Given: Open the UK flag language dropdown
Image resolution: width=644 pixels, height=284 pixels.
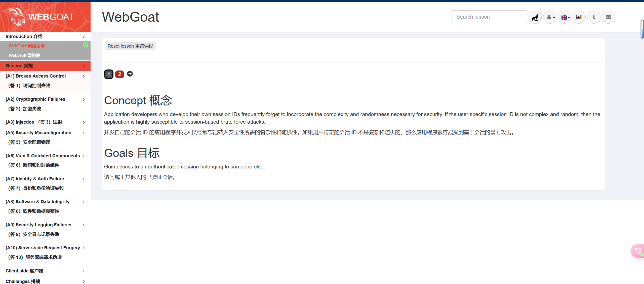Looking at the screenshot, I should 565,17.
